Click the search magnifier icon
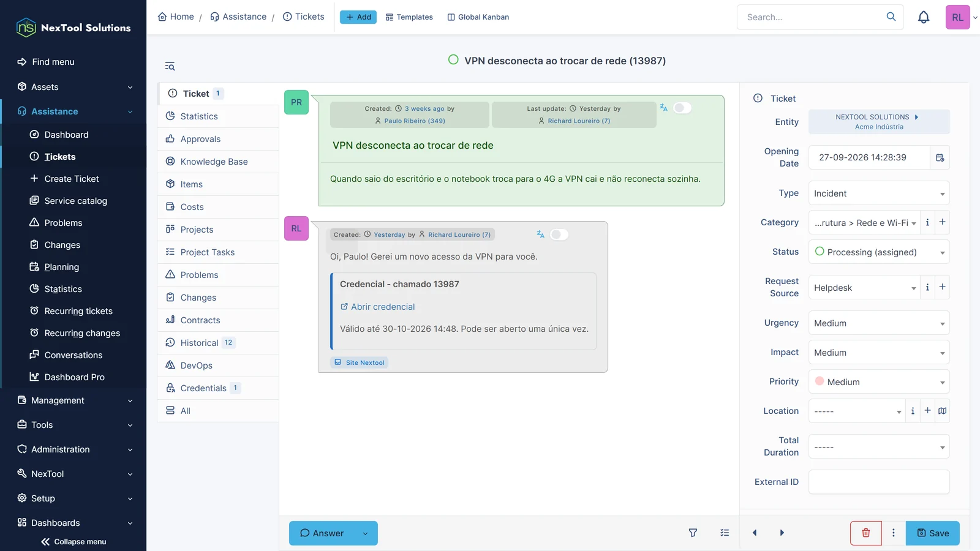Viewport: 980px width, 551px height. pyautogui.click(x=891, y=17)
